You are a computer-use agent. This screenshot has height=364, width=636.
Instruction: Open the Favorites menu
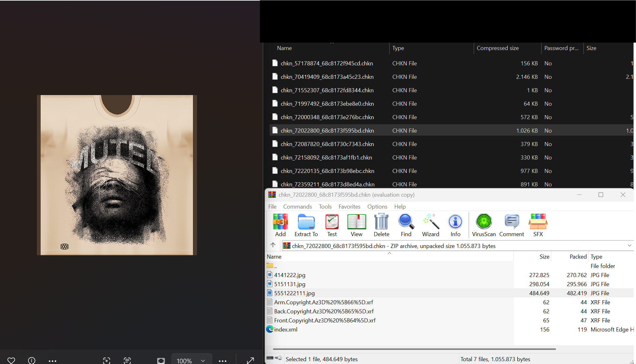tap(349, 207)
